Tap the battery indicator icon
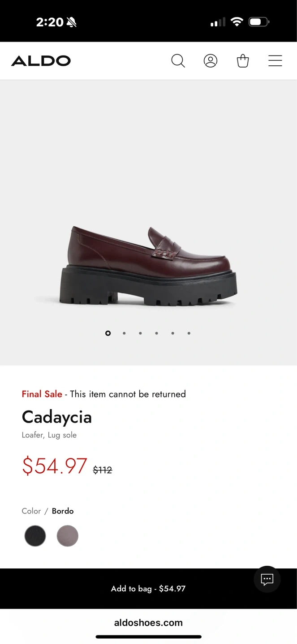 coord(259,21)
